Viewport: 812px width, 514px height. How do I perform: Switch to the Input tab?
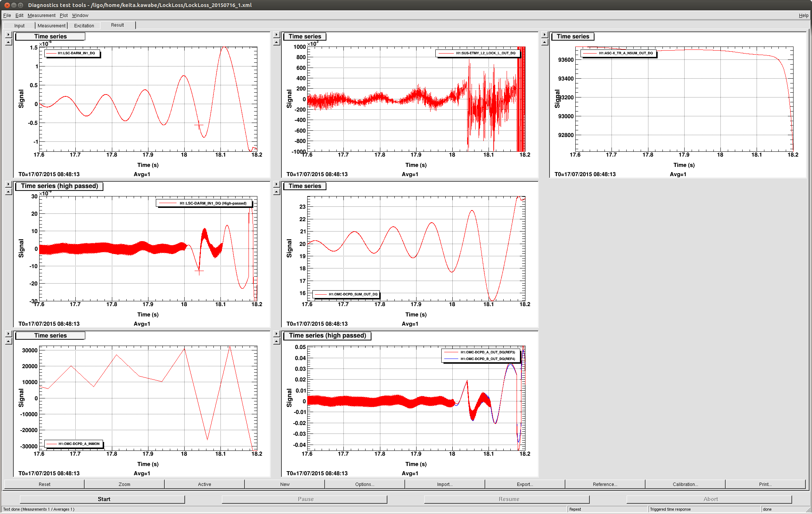point(19,25)
